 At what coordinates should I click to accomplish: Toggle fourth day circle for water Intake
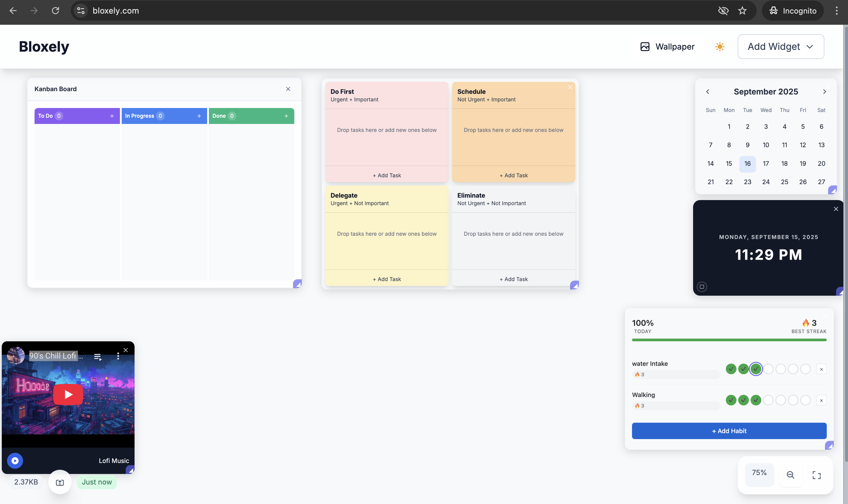[x=768, y=369]
